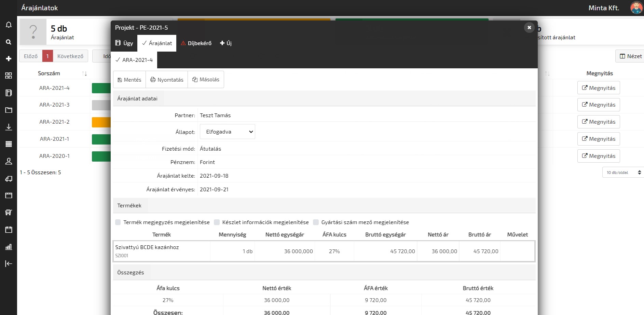
Task: Click the Nyomtatás print button
Action: click(167, 80)
